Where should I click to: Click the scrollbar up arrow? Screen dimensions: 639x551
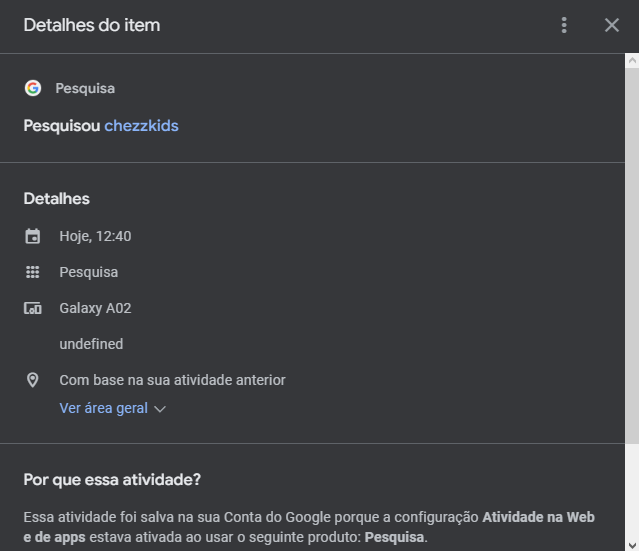(x=631, y=61)
